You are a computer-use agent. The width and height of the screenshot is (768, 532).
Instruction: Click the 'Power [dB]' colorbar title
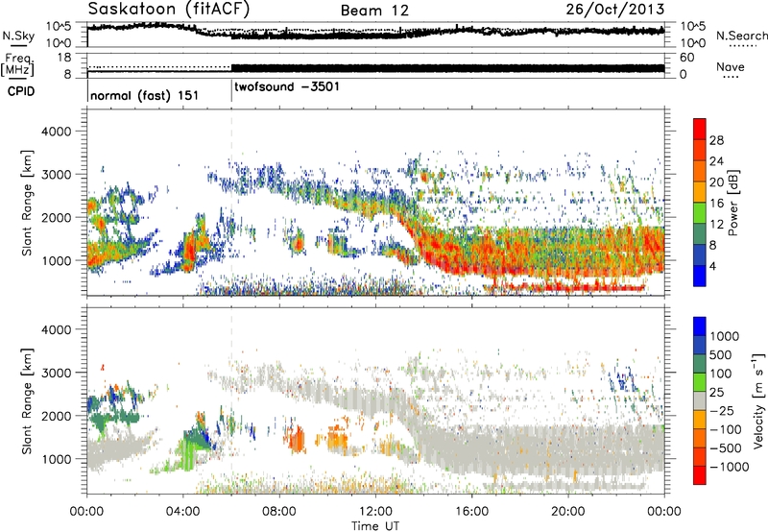point(732,203)
